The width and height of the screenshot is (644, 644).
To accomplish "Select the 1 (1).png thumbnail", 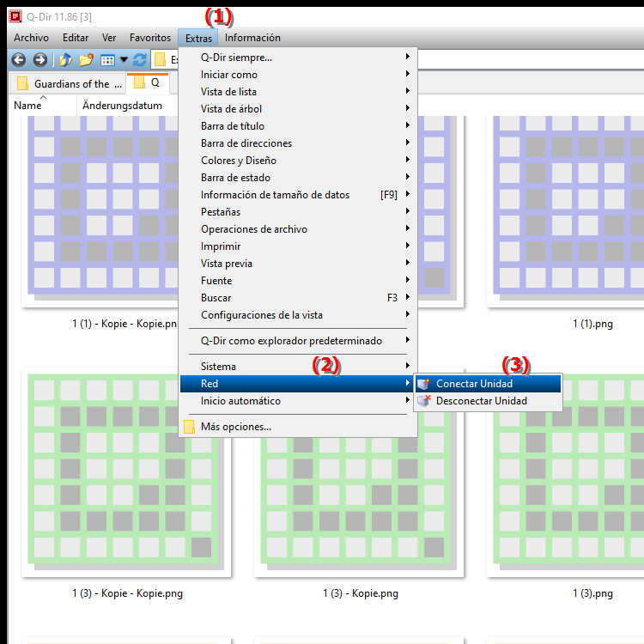I will point(566,210).
